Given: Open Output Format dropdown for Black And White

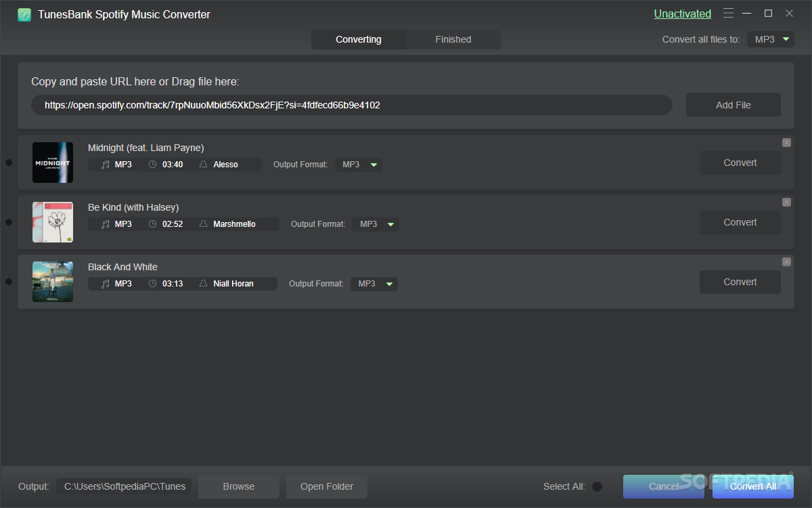Looking at the screenshot, I should click(374, 284).
